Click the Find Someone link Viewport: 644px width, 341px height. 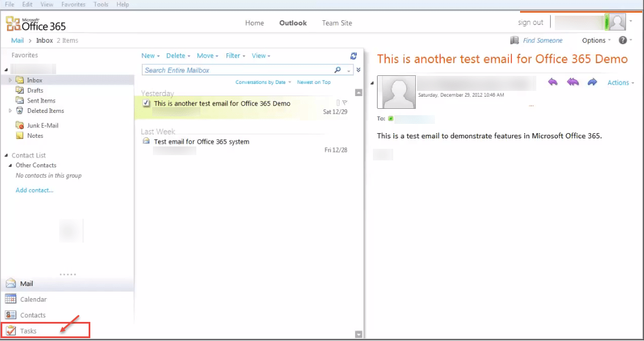[x=543, y=40]
